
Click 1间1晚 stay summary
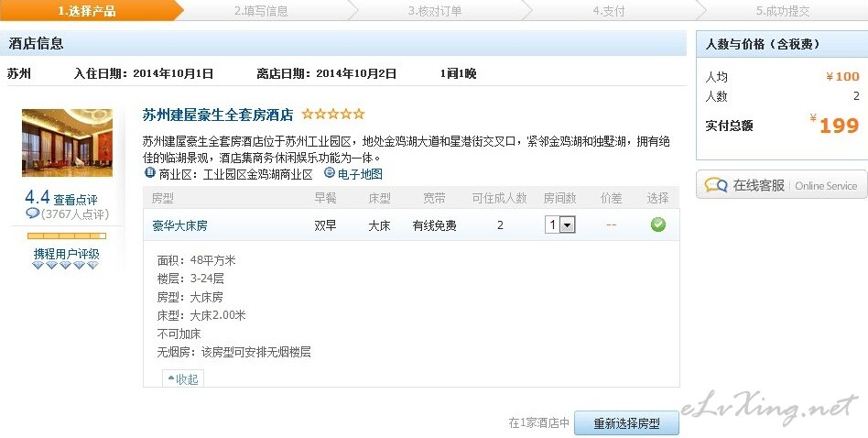459,73
